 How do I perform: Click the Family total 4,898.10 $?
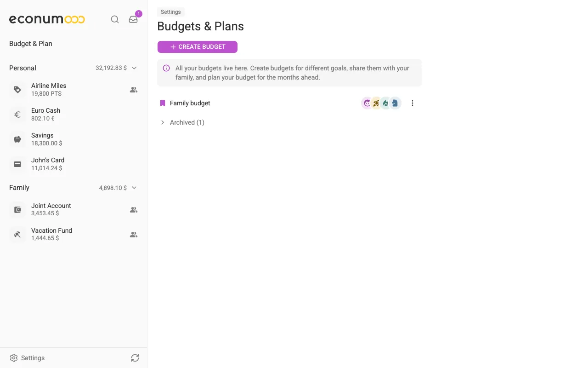click(113, 188)
